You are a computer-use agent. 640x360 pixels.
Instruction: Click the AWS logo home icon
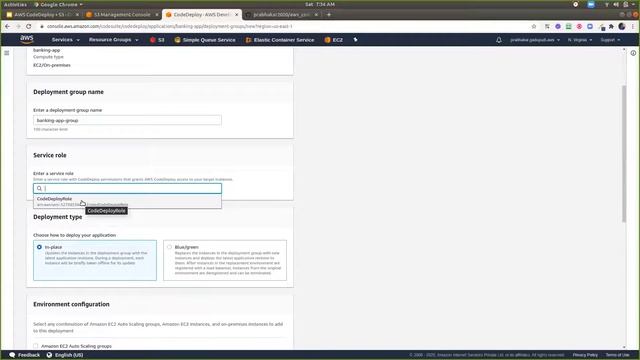(x=27, y=39)
